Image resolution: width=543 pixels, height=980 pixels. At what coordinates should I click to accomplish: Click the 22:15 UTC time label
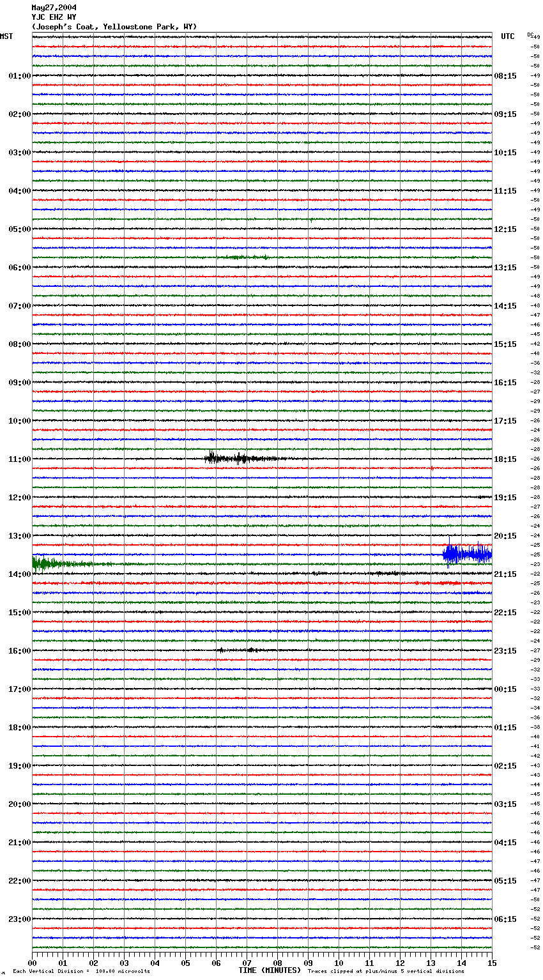[505, 613]
